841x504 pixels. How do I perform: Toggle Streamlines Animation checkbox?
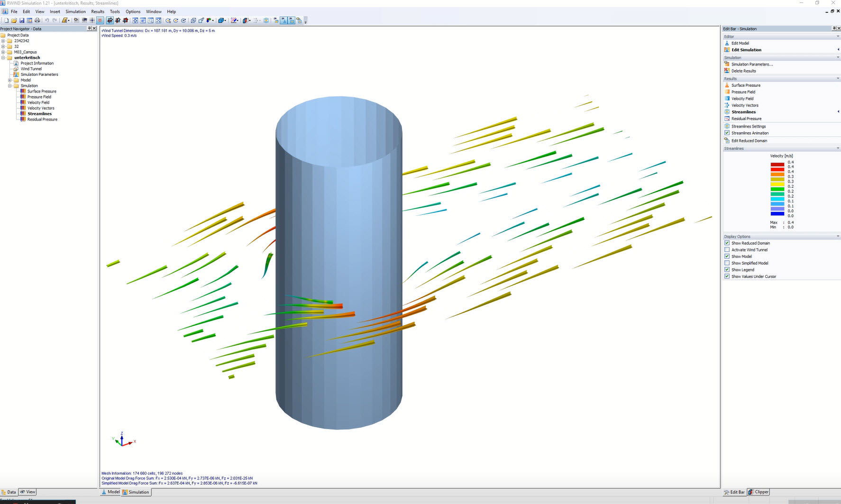727,133
